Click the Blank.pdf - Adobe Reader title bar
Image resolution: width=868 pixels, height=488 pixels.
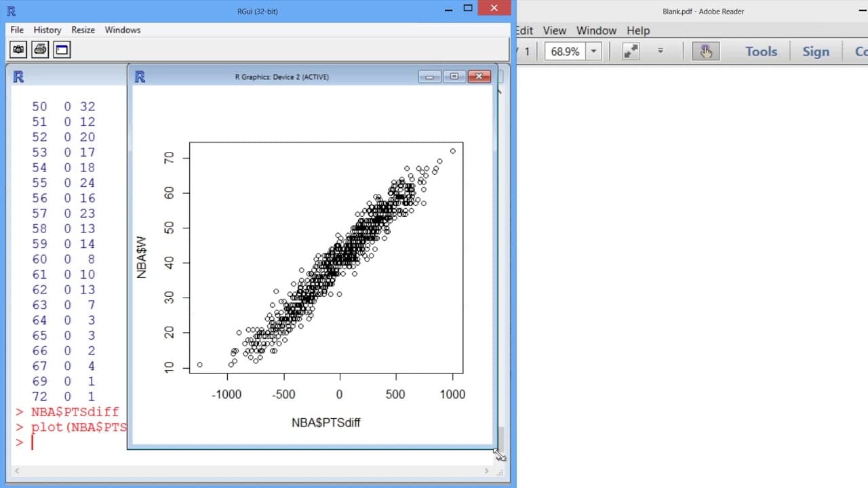[703, 12]
